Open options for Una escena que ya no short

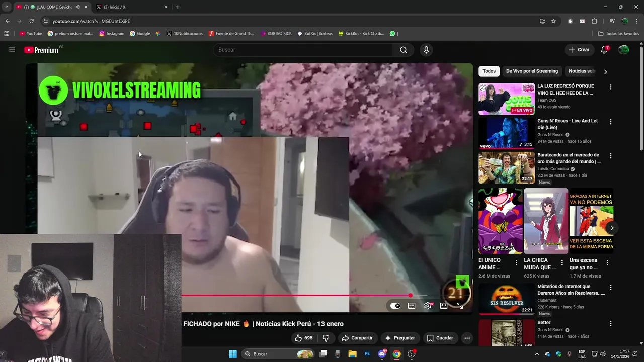(x=607, y=262)
